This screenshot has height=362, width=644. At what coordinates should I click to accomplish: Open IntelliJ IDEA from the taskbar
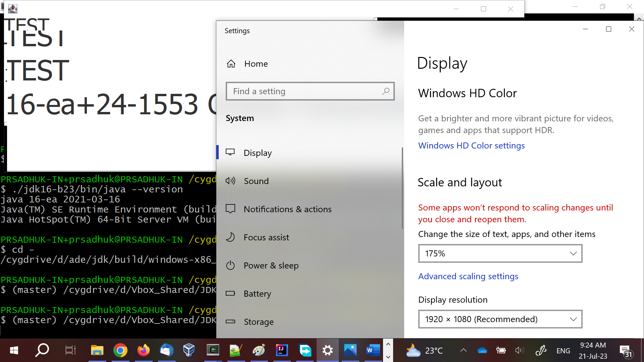(282, 351)
